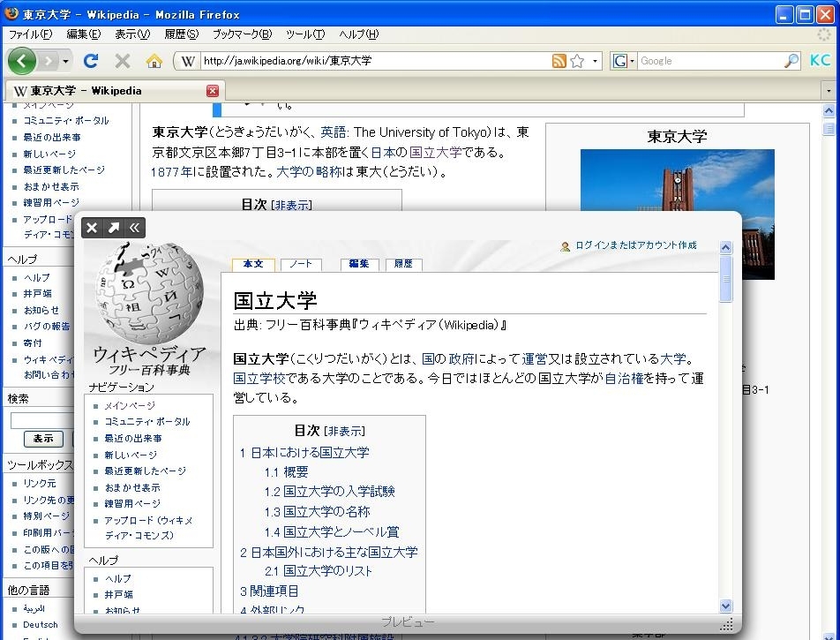Select the 本文 tab in preview
Viewport: 840px width, 640px height.
pyautogui.click(x=253, y=264)
